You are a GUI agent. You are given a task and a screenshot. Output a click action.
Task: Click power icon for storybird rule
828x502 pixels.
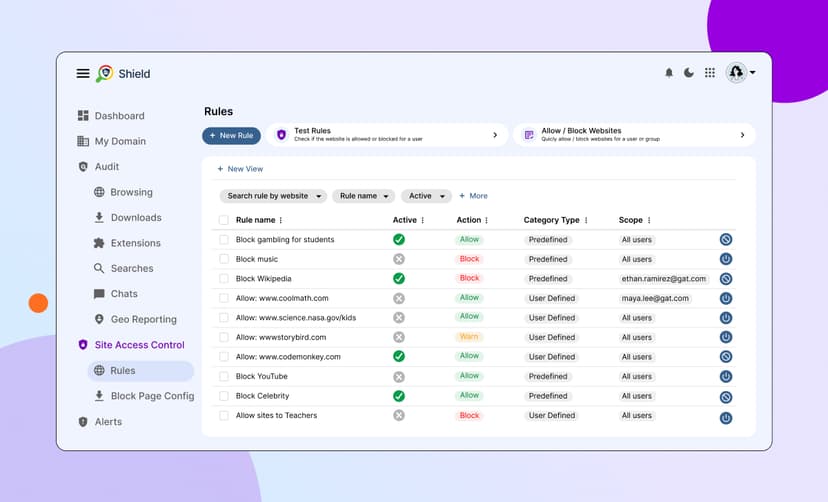tap(726, 337)
